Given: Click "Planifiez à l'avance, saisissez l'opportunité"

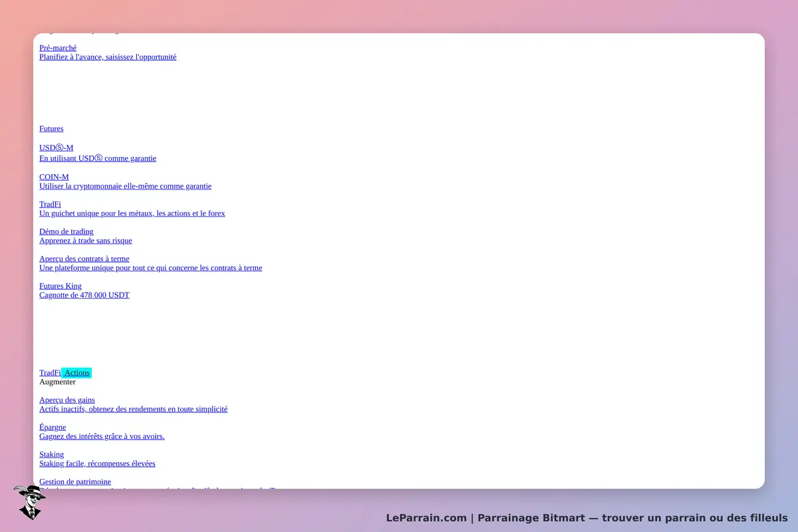Looking at the screenshot, I should tap(108, 57).
